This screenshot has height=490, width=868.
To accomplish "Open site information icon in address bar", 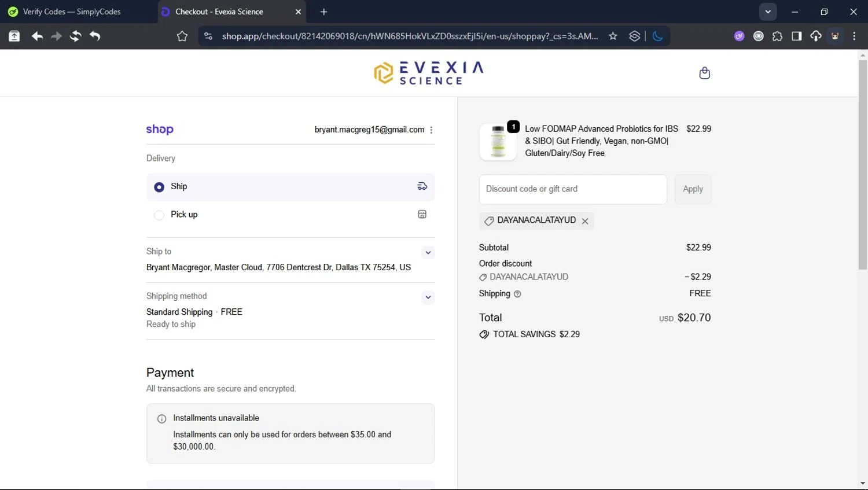I will pos(208,36).
